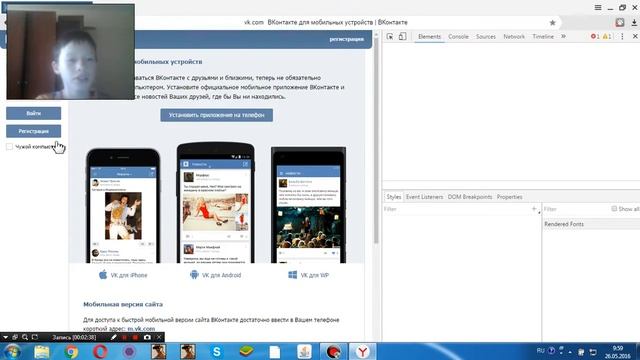Click the Windows logo beside VK для WP
Screen dimensions: 640x360
pos(293,275)
